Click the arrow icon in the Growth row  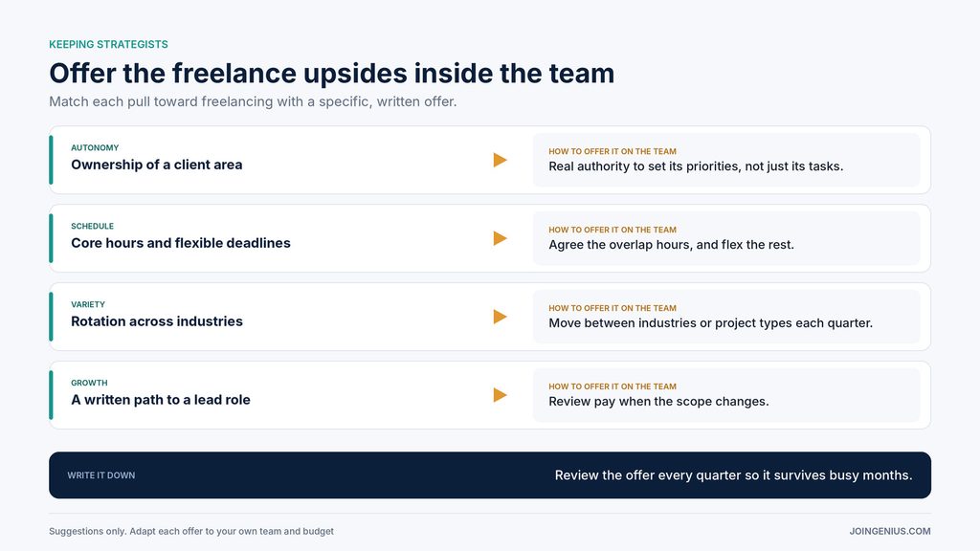tap(500, 395)
